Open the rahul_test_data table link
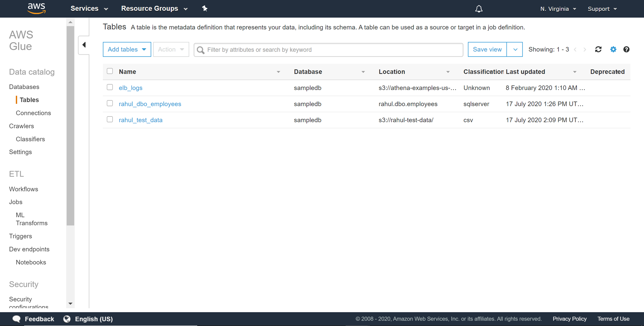The width and height of the screenshot is (644, 326). click(x=141, y=120)
